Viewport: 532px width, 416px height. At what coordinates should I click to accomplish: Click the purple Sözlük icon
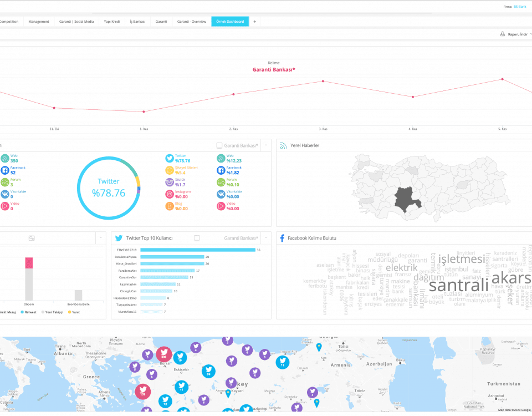point(170,182)
